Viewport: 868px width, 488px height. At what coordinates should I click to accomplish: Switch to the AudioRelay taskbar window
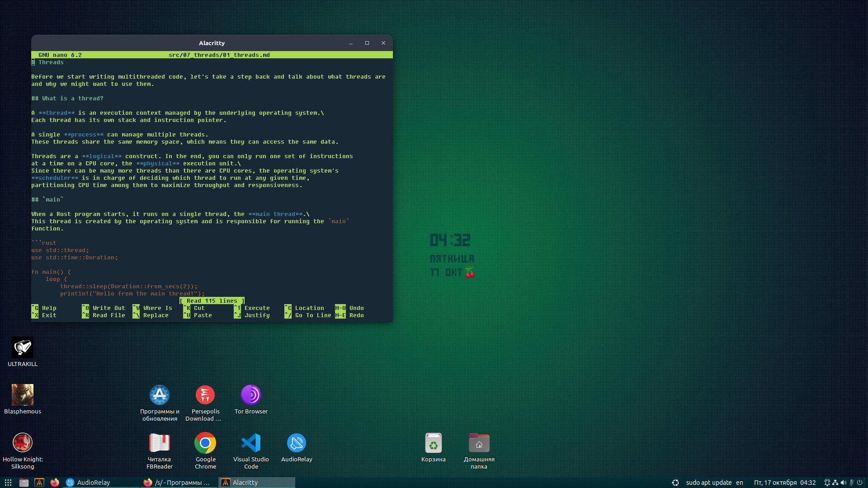pos(102,483)
